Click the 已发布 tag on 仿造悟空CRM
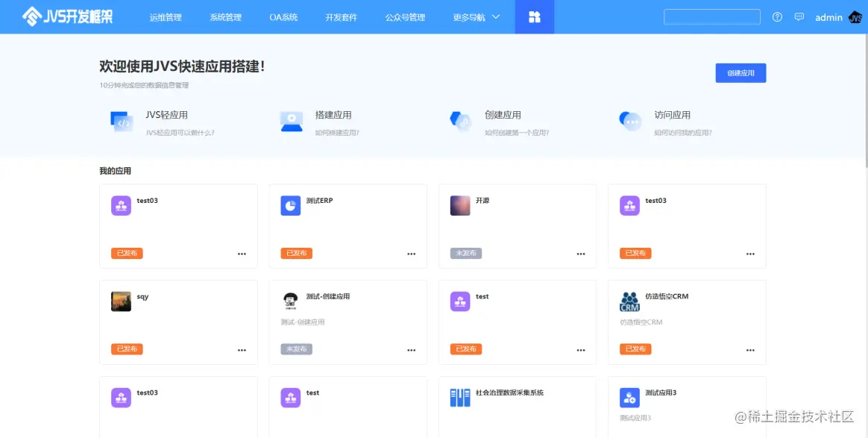This screenshot has width=868, height=438. coord(635,349)
